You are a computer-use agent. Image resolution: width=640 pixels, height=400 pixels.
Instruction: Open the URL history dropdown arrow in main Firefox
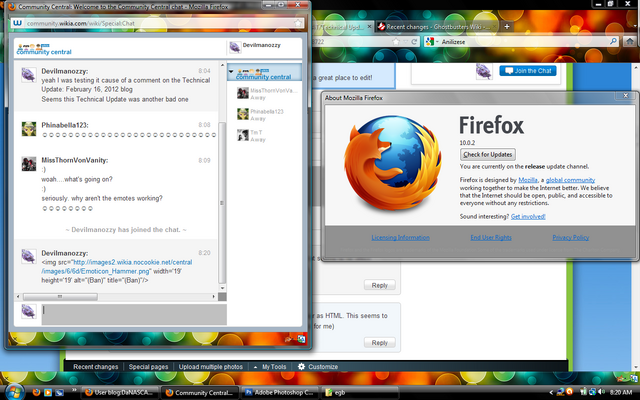[405, 42]
